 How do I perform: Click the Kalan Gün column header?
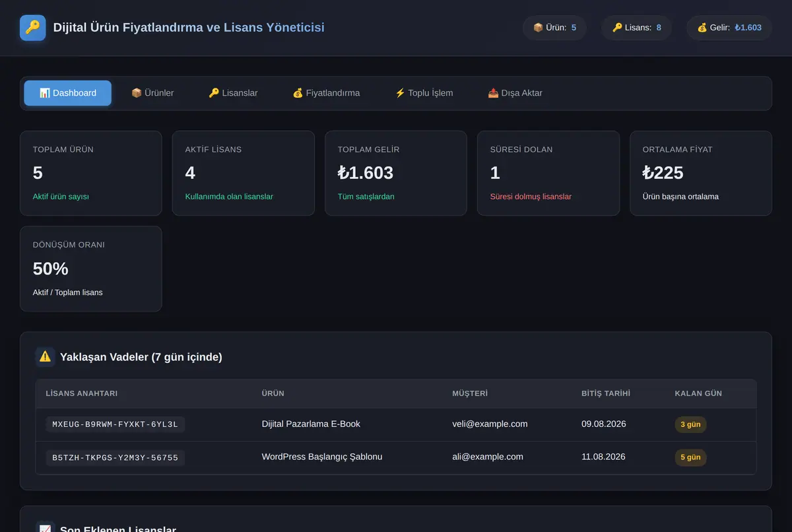(x=698, y=393)
